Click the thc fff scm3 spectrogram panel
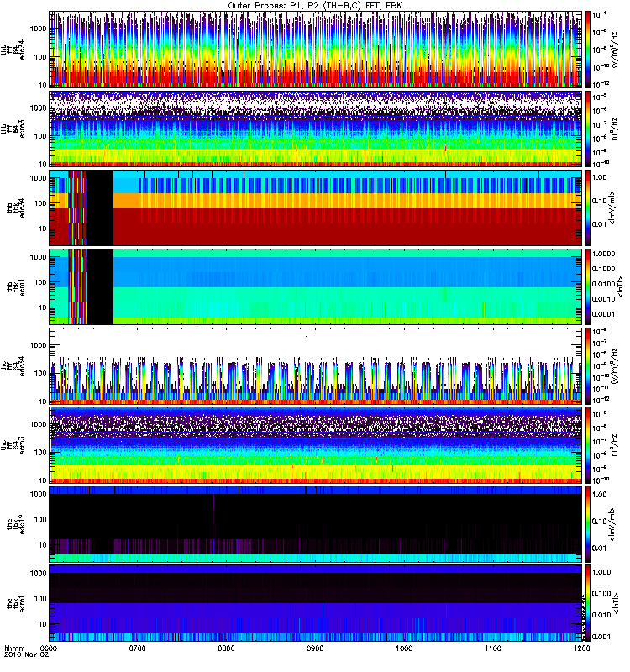Viewport: 630px width, 672px height. point(316,445)
